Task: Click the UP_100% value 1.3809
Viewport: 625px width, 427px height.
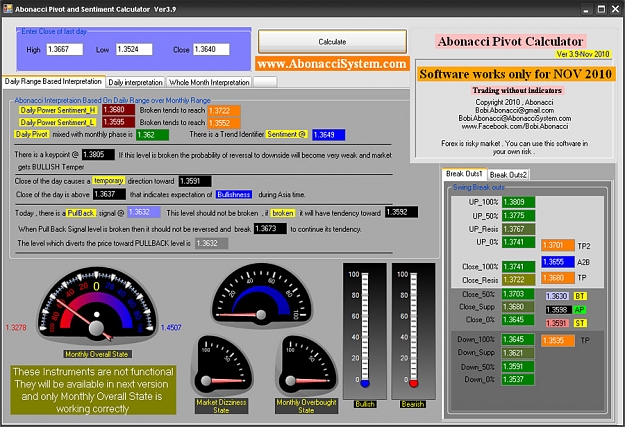Action: point(518,202)
